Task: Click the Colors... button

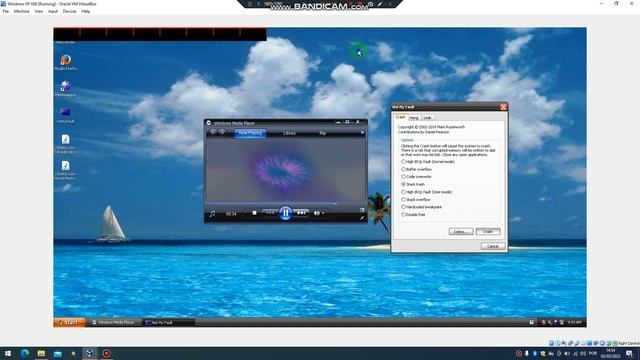Action: point(461,231)
